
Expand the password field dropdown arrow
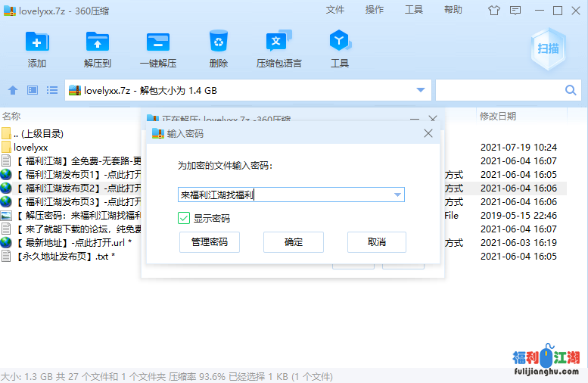click(397, 195)
